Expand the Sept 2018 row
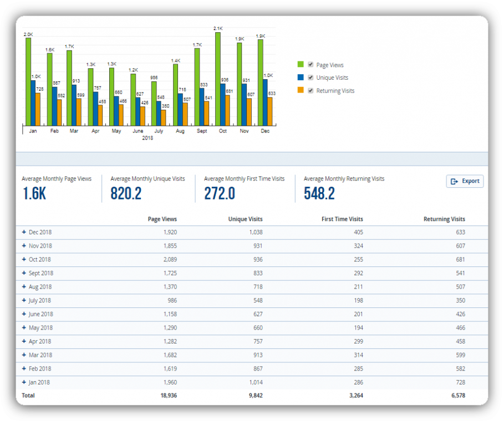 pyautogui.click(x=24, y=273)
